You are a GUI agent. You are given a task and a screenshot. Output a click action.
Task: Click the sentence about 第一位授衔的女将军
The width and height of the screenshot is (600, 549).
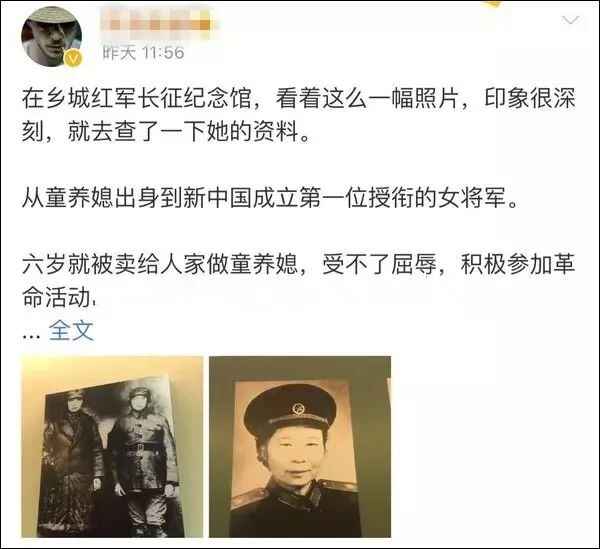(270, 197)
